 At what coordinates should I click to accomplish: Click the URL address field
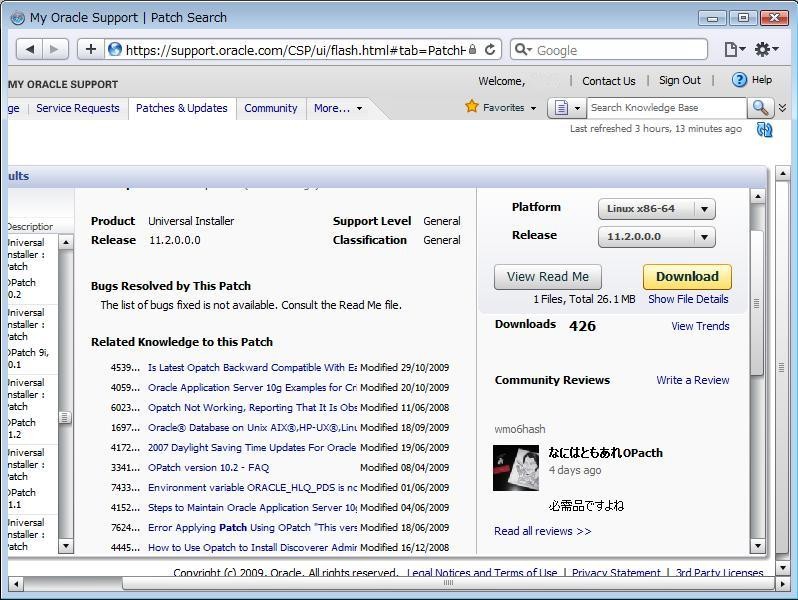coord(294,50)
